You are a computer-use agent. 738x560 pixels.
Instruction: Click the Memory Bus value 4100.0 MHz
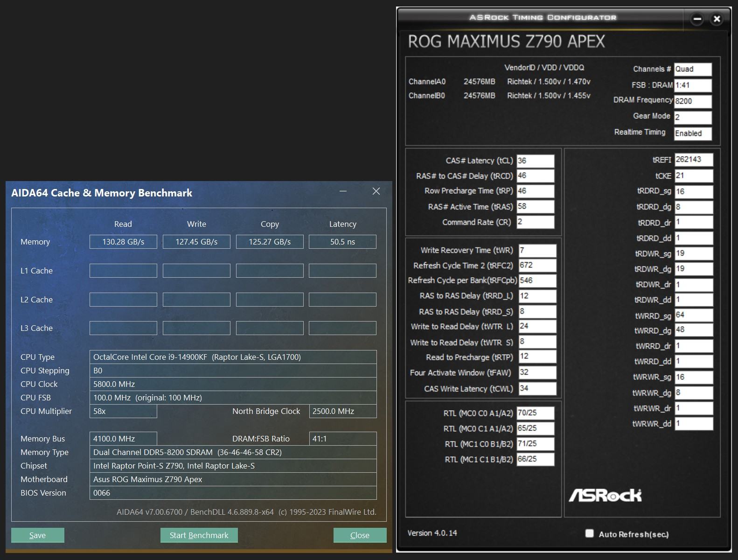123,439
